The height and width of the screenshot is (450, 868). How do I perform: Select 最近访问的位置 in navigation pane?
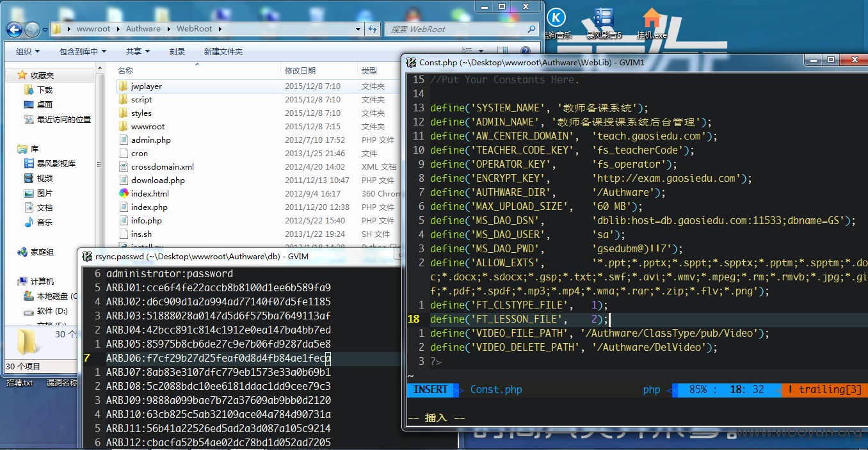coord(58,120)
